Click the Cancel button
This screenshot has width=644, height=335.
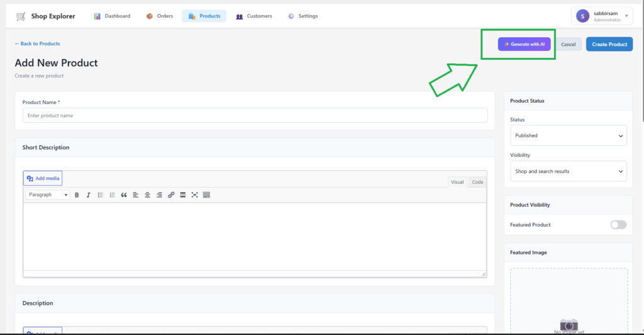[x=569, y=44]
